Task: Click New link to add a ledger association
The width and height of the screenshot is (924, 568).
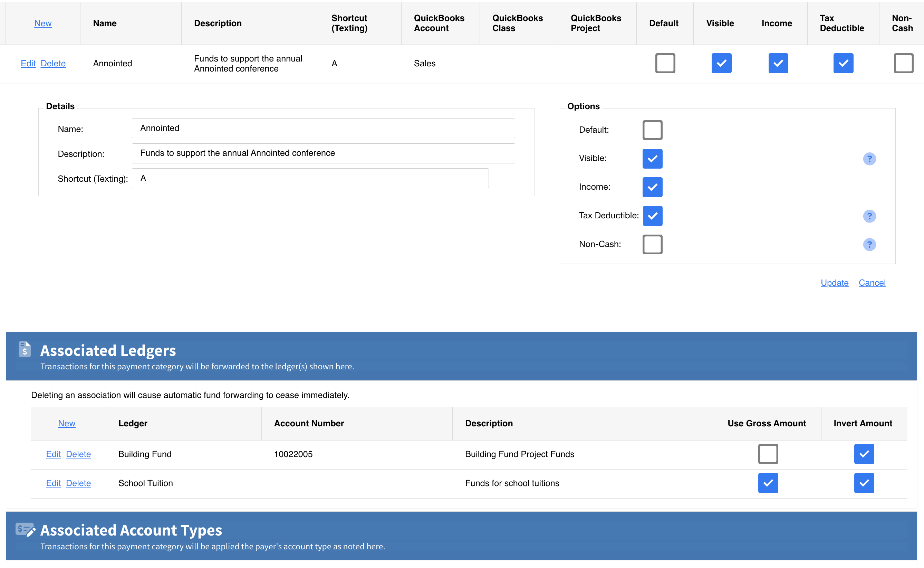Action: point(67,423)
